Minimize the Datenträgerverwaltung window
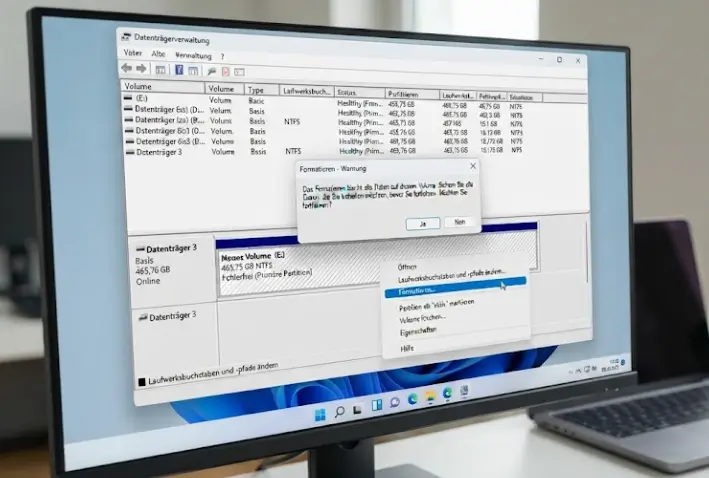This screenshot has width=709, height=478. [x=541, y=59]
